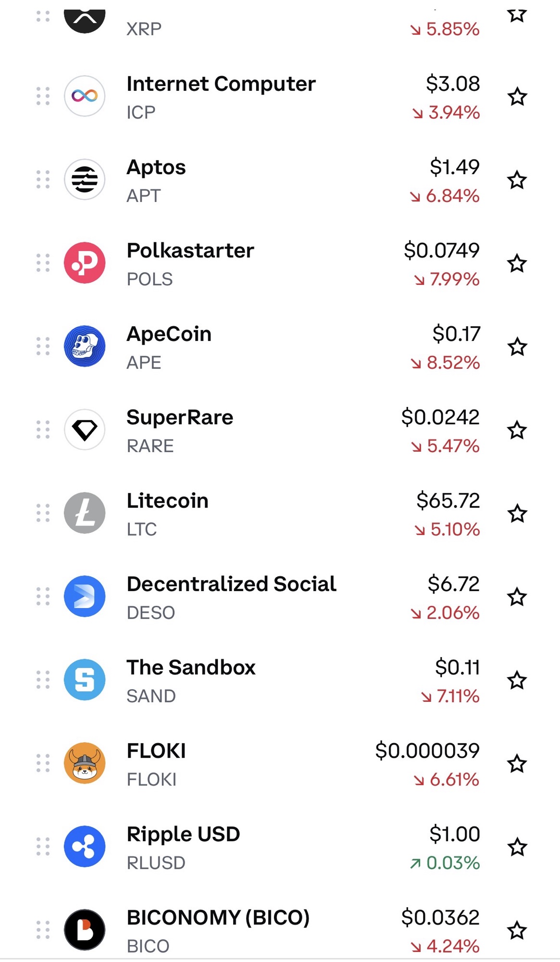Tap the ApeCoin skull logo
This screenshot has height=962, width=560.
coord(85,346)
